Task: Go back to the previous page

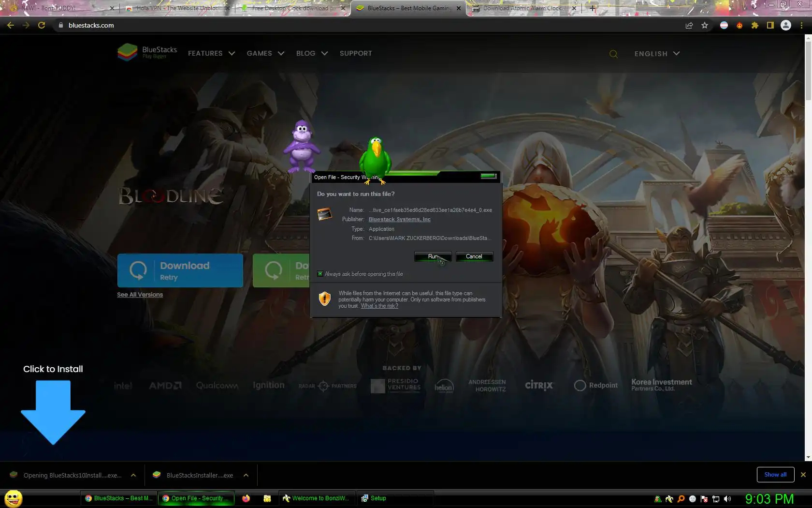Action: tap(11, 25)
